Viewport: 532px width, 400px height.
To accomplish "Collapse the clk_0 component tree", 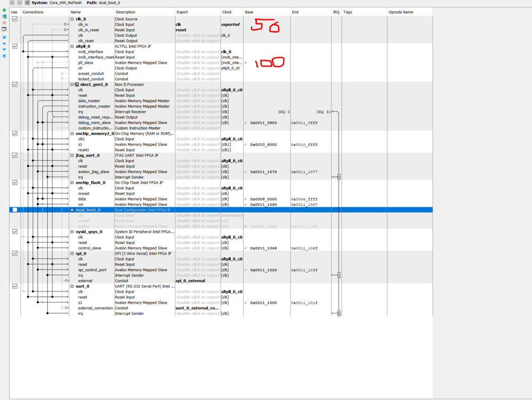I will pos(72,19).
